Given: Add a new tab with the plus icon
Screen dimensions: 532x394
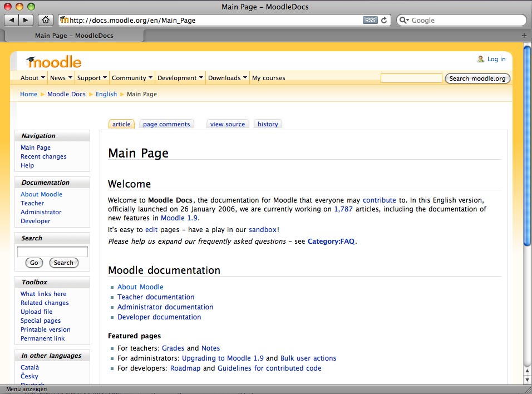Looking at the screenshot, I should 524,35.
